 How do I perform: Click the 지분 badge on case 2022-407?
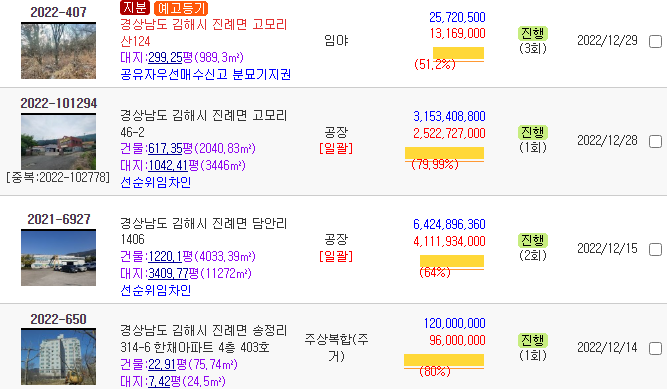[134, 7]
